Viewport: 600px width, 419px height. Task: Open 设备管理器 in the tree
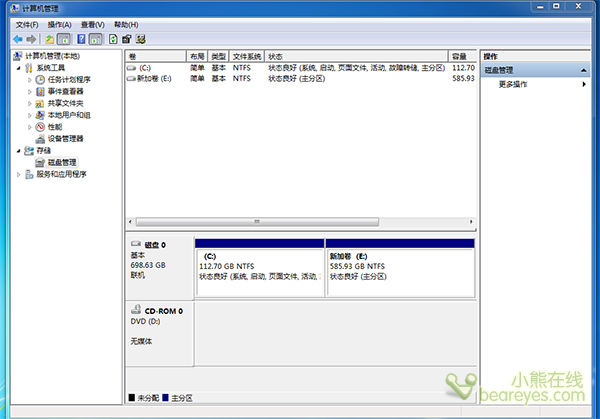pos(65,139)
